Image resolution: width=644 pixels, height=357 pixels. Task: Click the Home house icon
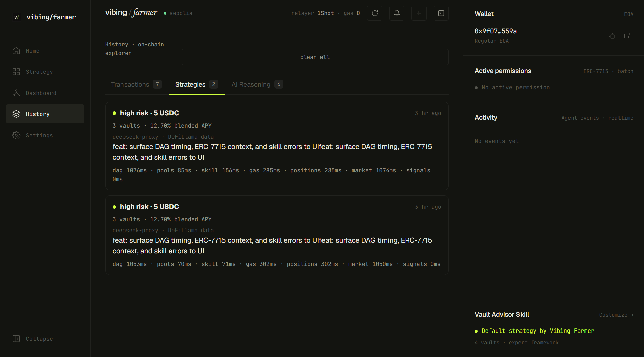tap(16, 51)
